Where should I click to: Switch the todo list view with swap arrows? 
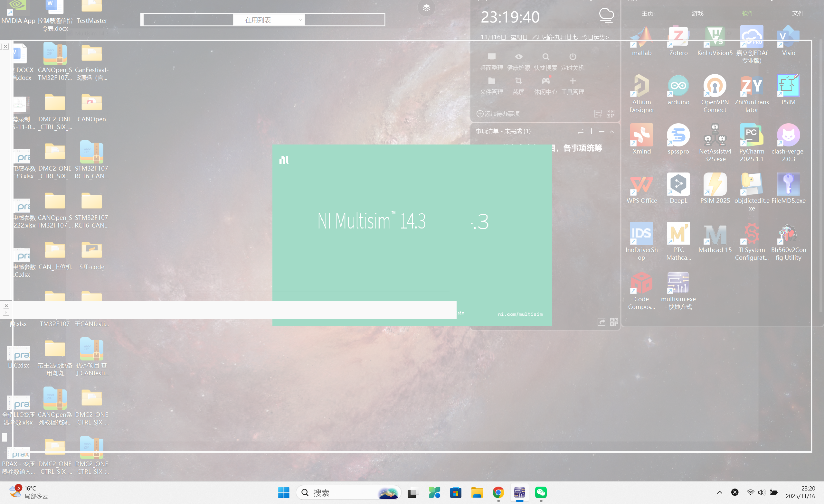pyautogui.click(x=580, y=131)
